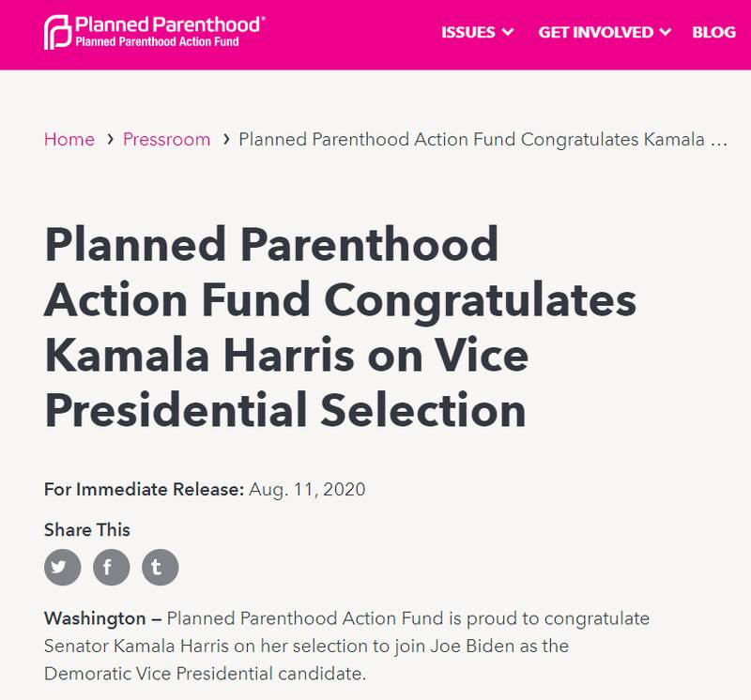Navigate to the Home breadcrumb link
Screen dimensions: 751x700
click(69, 140)
